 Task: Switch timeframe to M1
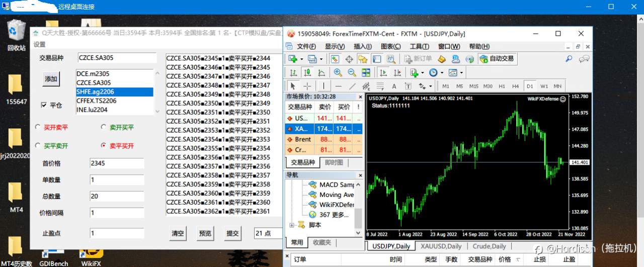tap(446, 86)
